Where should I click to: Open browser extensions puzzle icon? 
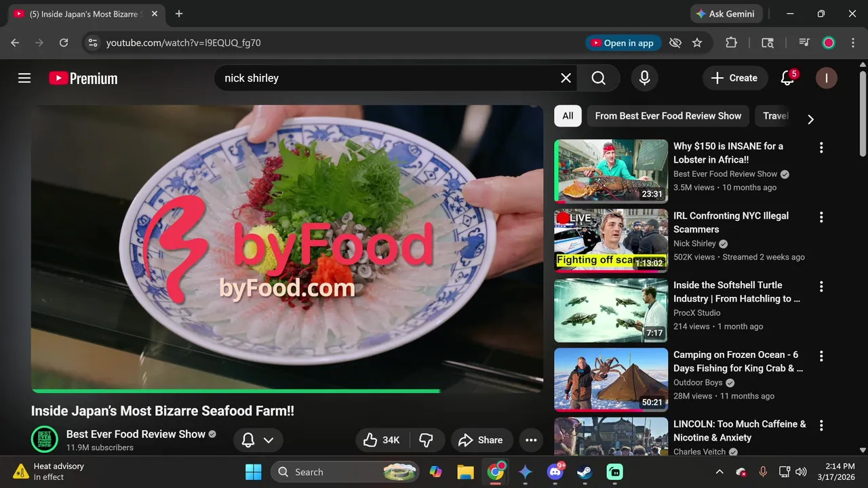(731, 43)
